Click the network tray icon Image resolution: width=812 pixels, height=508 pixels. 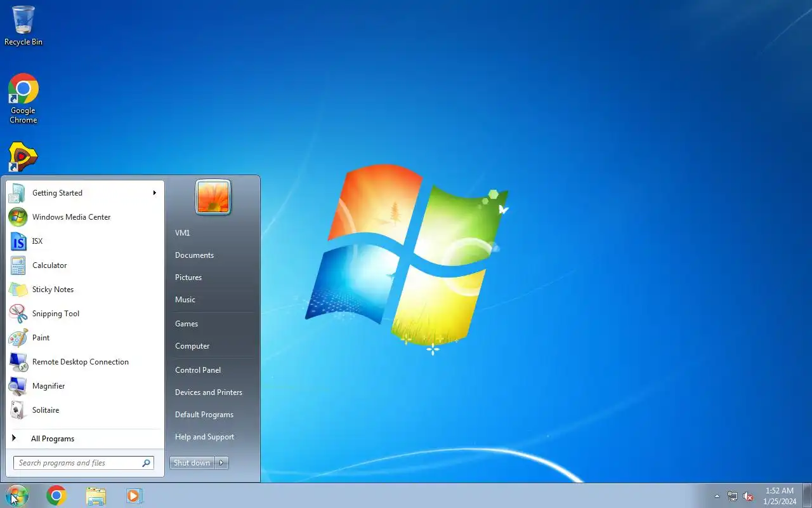(733, 496)
